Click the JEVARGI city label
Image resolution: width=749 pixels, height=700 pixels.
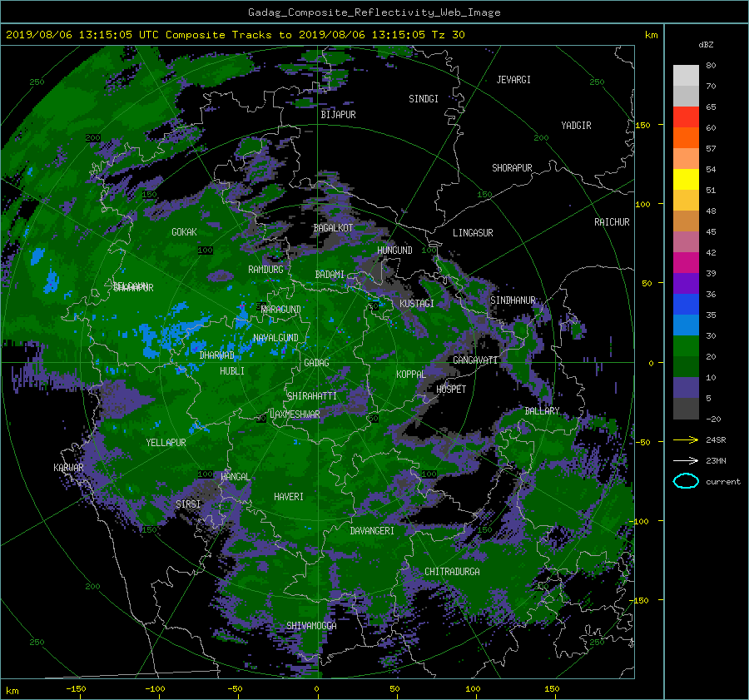pos(513,80)
